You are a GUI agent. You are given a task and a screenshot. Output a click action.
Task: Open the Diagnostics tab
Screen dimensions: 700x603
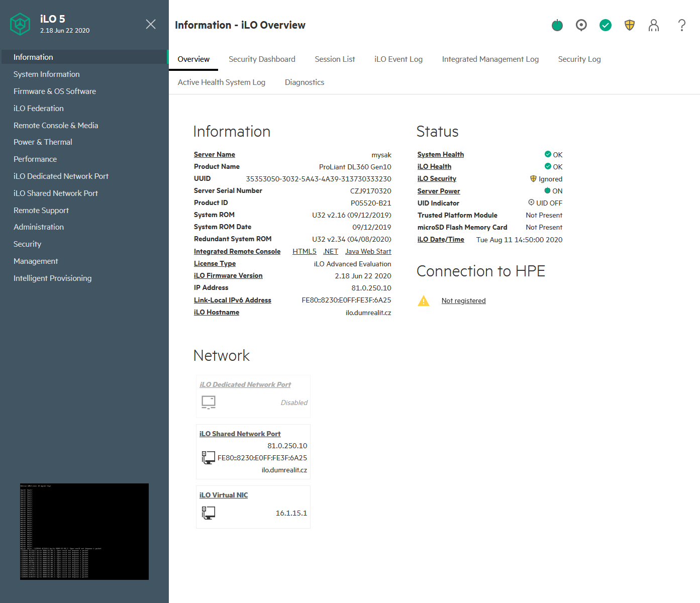(x=304, y=82)
